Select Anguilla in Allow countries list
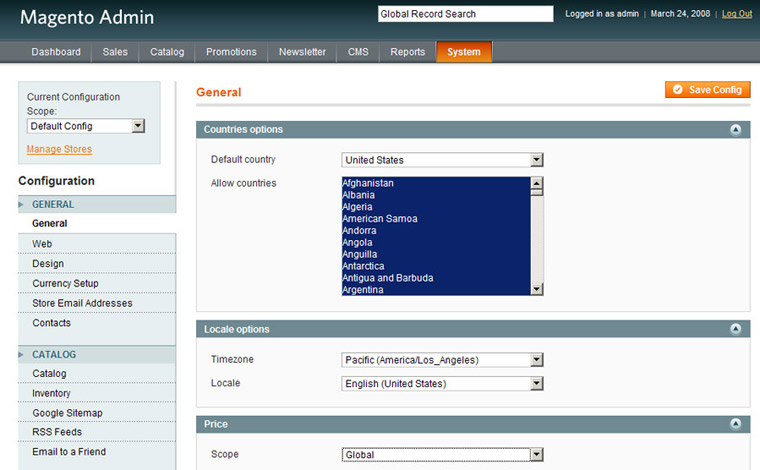The height and width of the screenshot is (470, 760). tap(436, 254)
